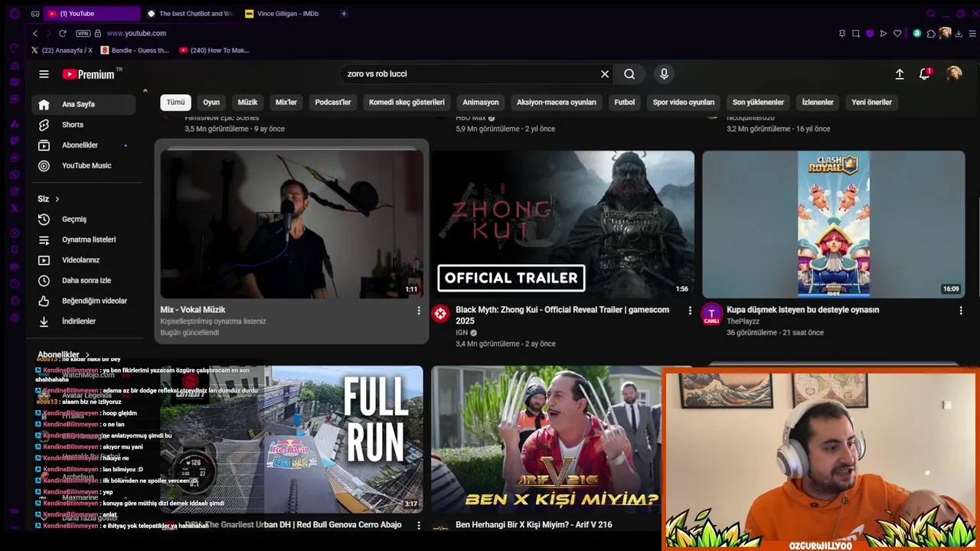The width and height of the screenshot is (980, 551).
Task: Select the Komedi skeç gösterileri chip
Action: (x=407, y=102)
